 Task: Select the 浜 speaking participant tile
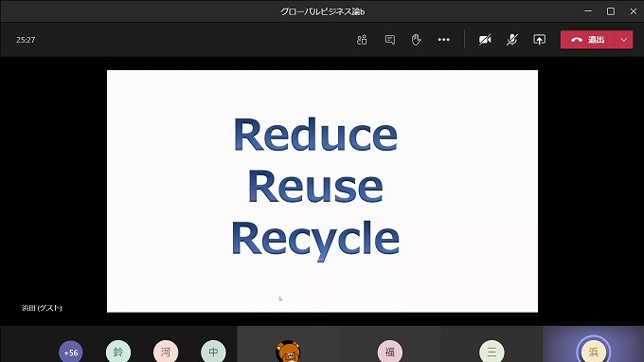tap(594, 344)
